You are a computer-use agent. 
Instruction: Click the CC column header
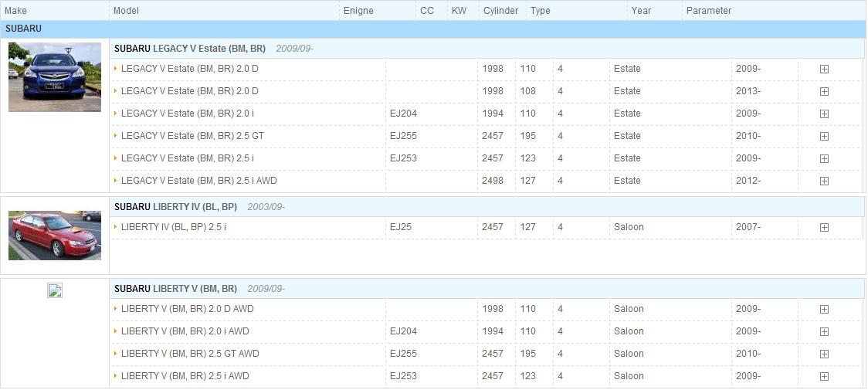point(427,11)
